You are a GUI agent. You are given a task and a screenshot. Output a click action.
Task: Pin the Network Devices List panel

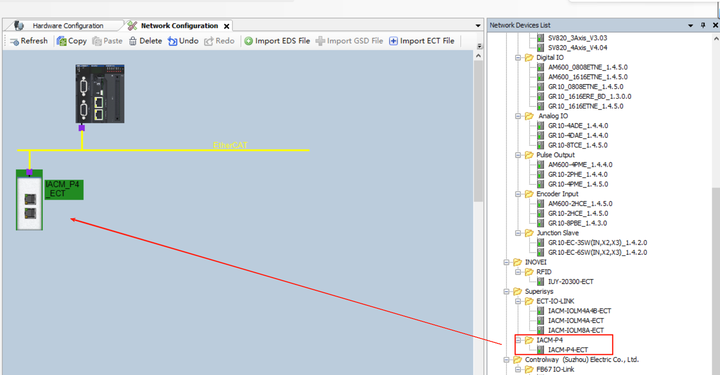(x=703, y=25)
